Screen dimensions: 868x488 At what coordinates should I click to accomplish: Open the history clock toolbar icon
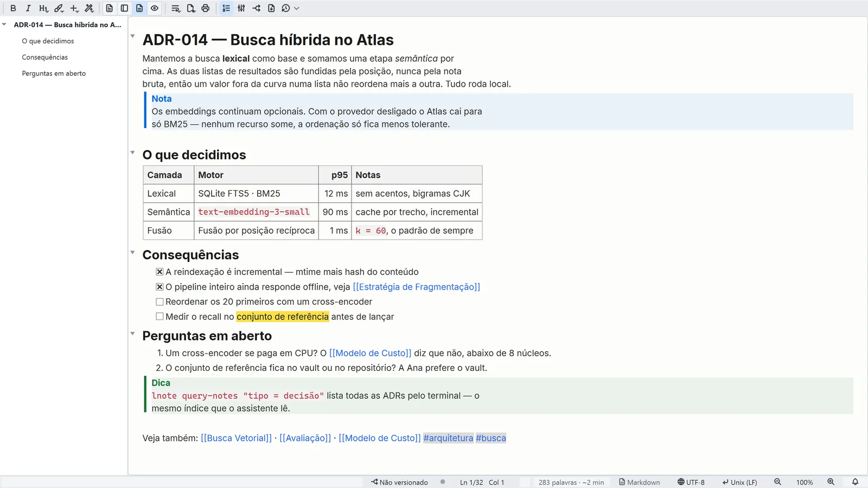[286, 8]
